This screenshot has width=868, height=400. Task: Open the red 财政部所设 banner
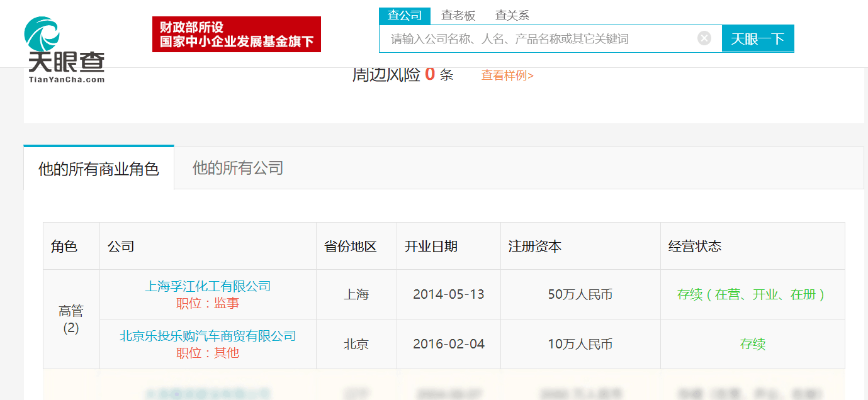tap(237, 35)
